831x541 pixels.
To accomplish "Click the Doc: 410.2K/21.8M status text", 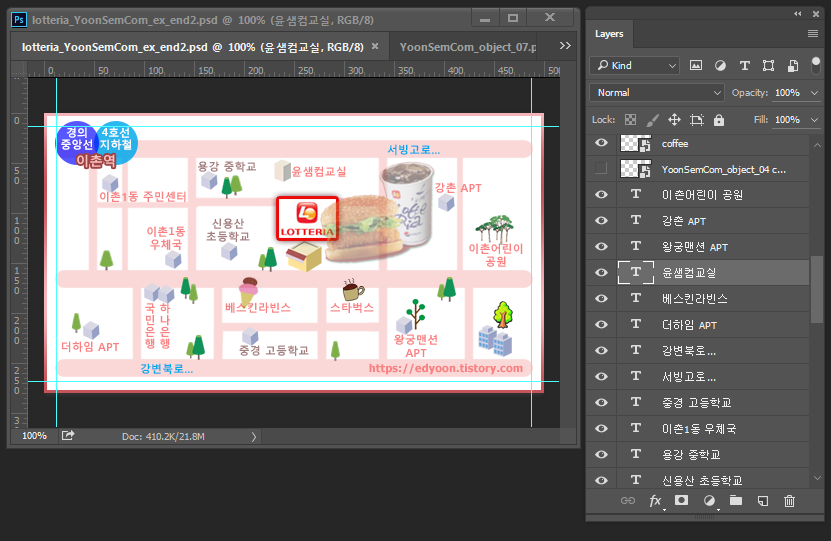I will pyautogui.click(x=163, y=437).
